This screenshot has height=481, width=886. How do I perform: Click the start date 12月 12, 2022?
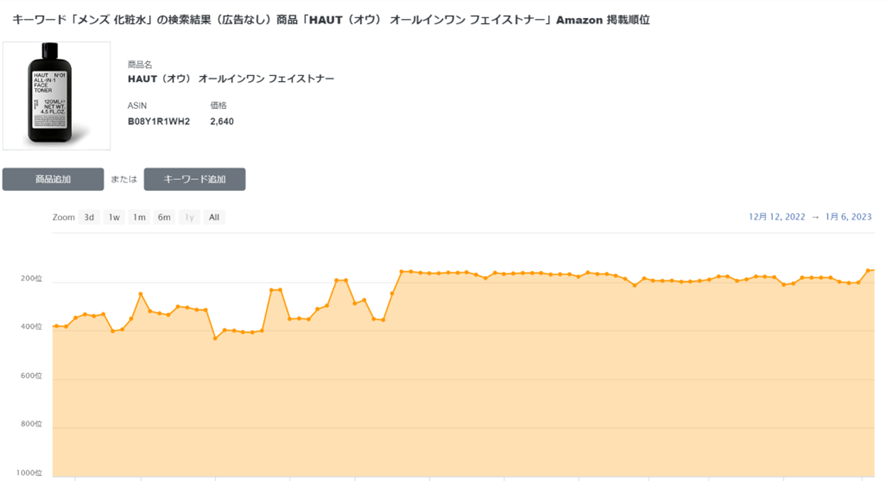[777, 217]
